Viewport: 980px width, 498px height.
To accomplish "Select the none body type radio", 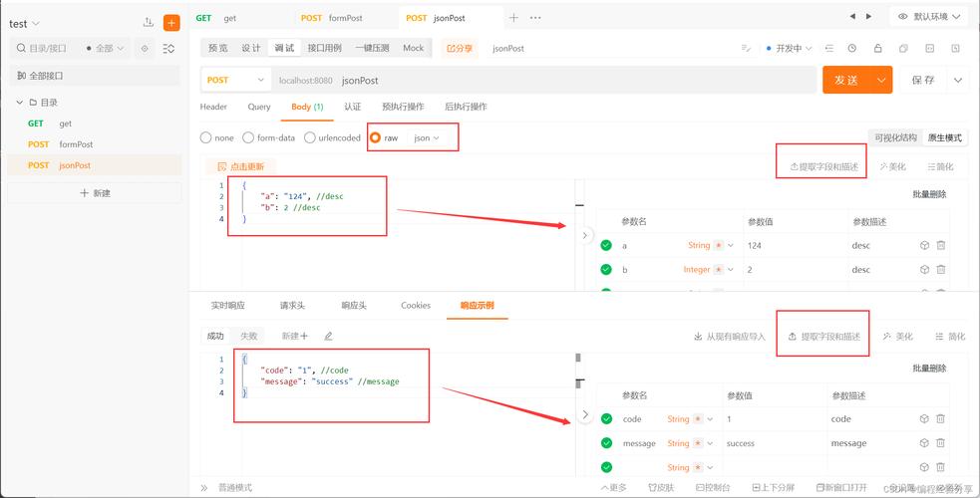I will [205, 137].
